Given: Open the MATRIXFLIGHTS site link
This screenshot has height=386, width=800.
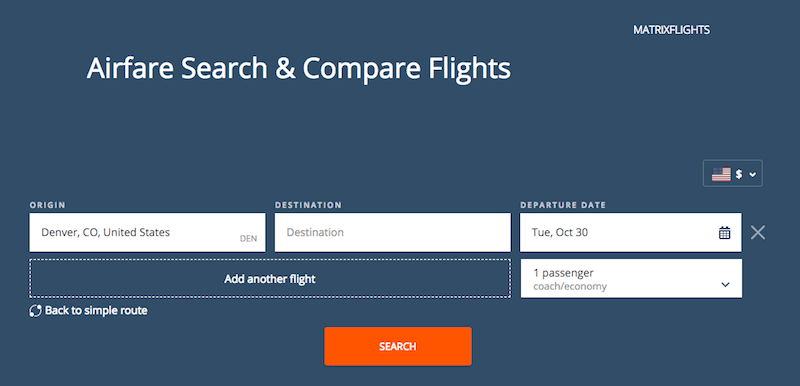Looking at the screenshot, I should tap(671, 30).
